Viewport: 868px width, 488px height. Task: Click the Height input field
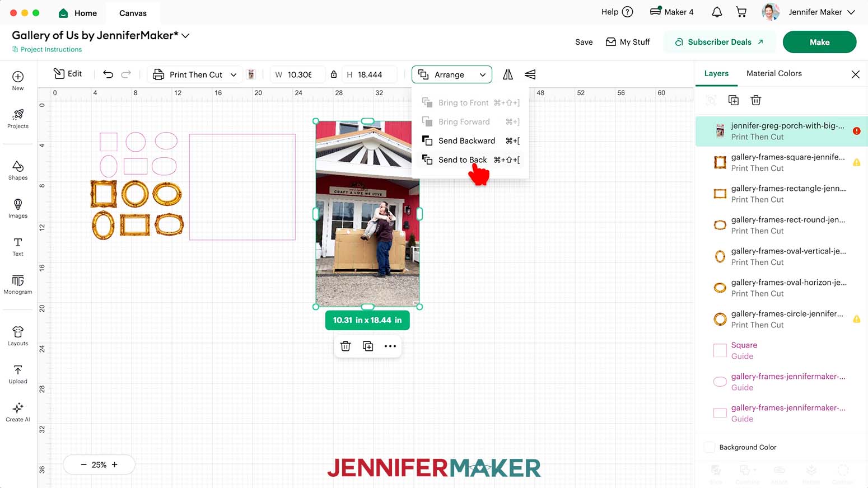[369, 74]
